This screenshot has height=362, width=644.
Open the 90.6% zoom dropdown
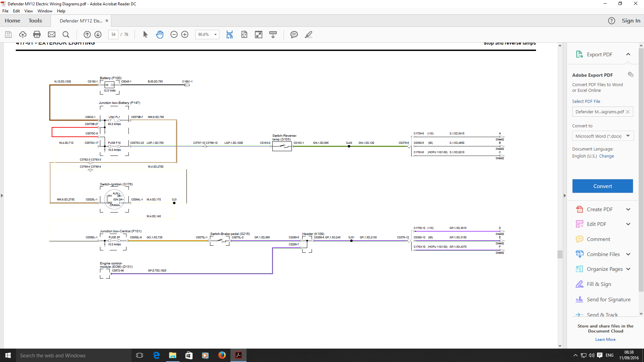(x=216, y=35)
